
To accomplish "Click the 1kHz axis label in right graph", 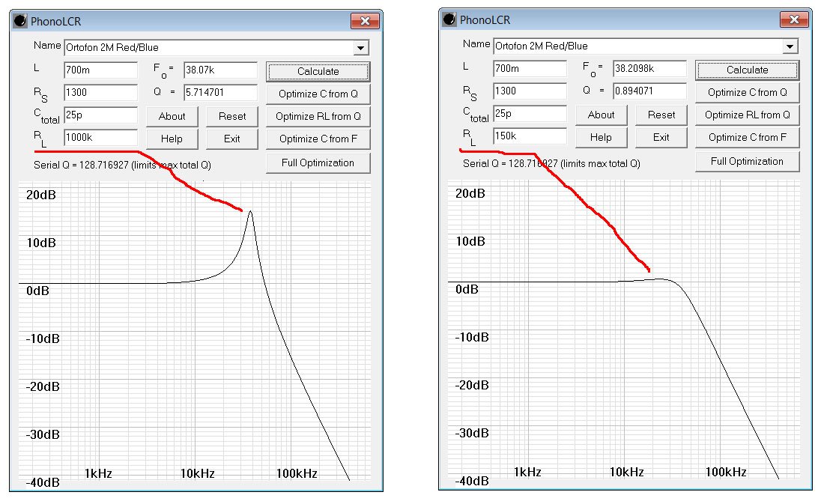I will pyautogui.click(x=527, y=472).
